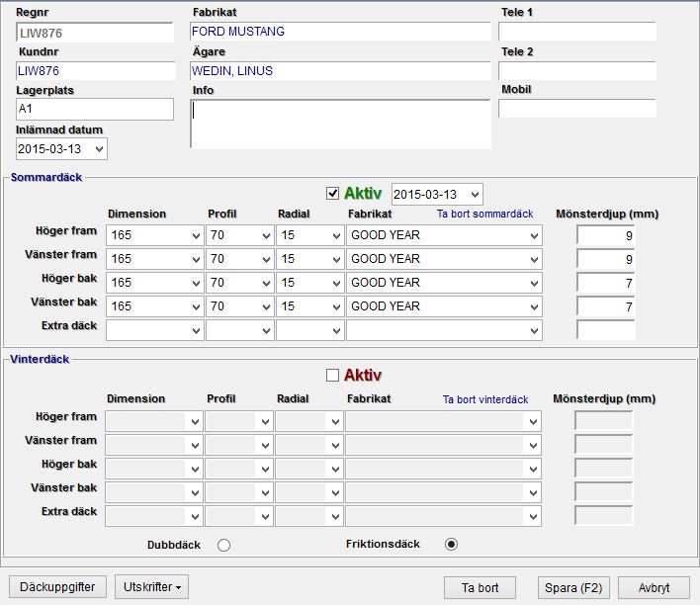Open the Sommardäck Aktiv date dropdown
The image size is (700, 605).
(475, 195)
